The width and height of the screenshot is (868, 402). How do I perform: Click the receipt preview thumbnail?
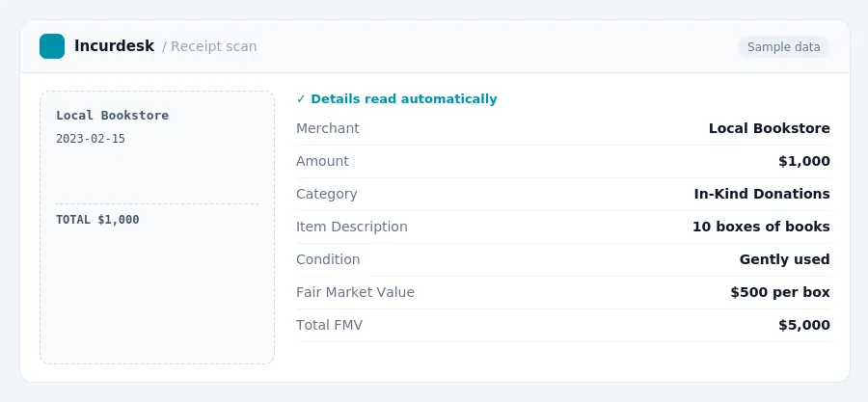tap(157, 228)
